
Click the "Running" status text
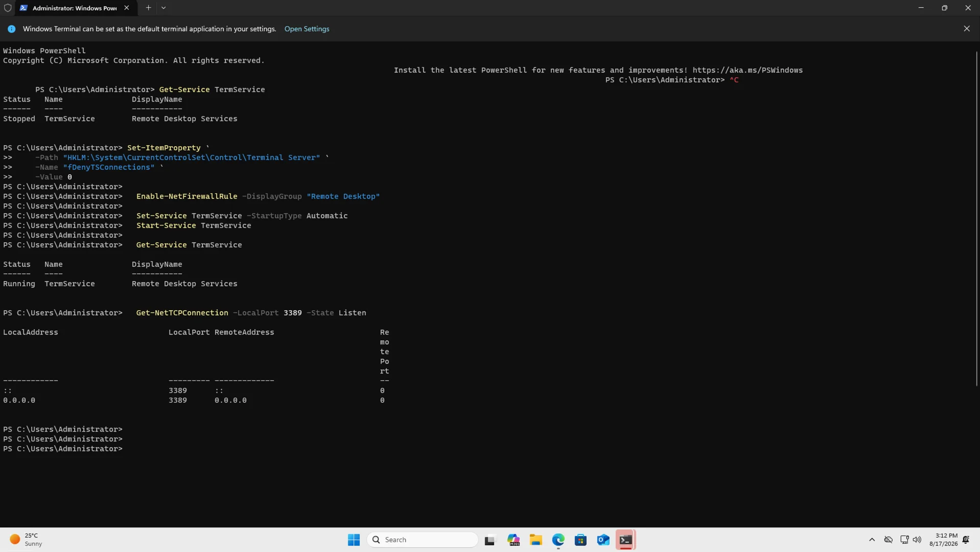[19, 284]
